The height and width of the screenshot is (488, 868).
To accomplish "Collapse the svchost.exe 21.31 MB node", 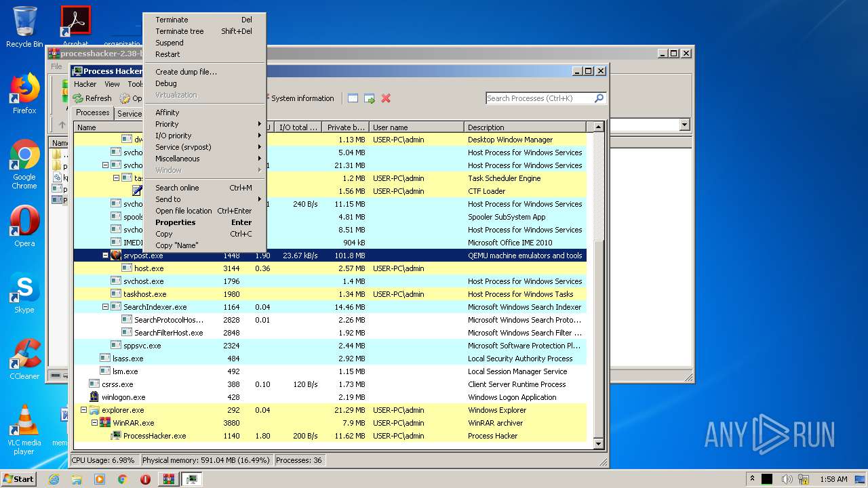I will point(105,165).
